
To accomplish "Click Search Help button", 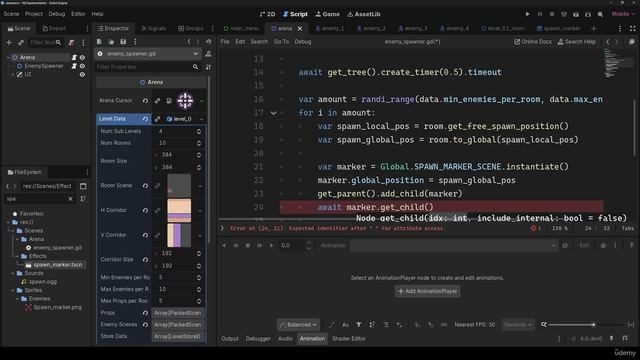I will (576, 42).
